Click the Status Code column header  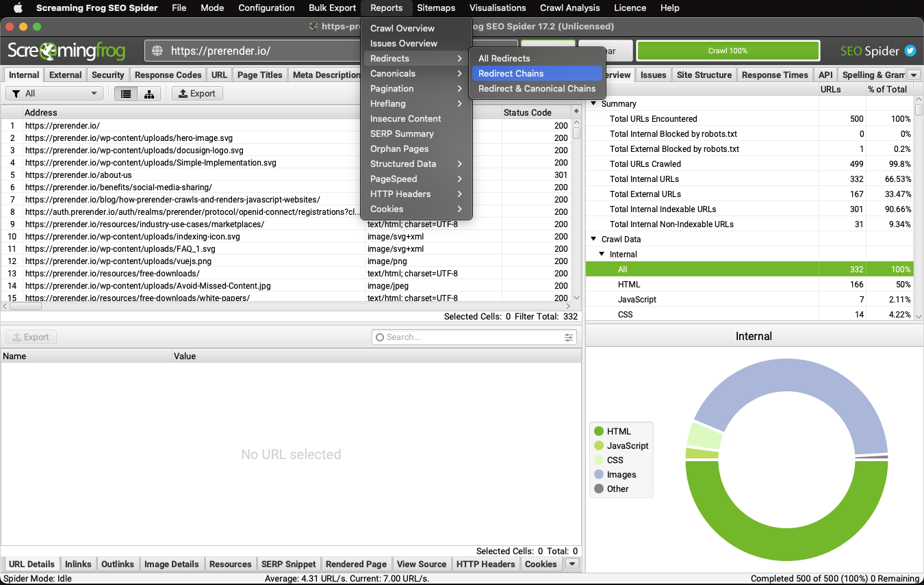tap(537, 112)
